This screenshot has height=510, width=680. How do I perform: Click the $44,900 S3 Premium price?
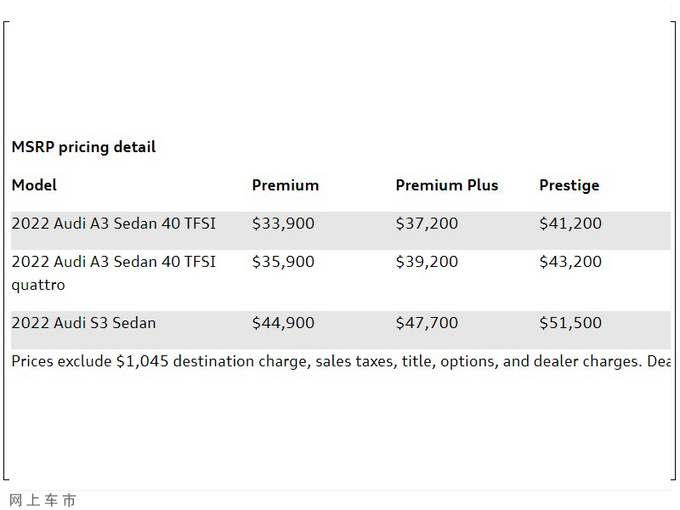pyautogui.click(x=283, y=323)
